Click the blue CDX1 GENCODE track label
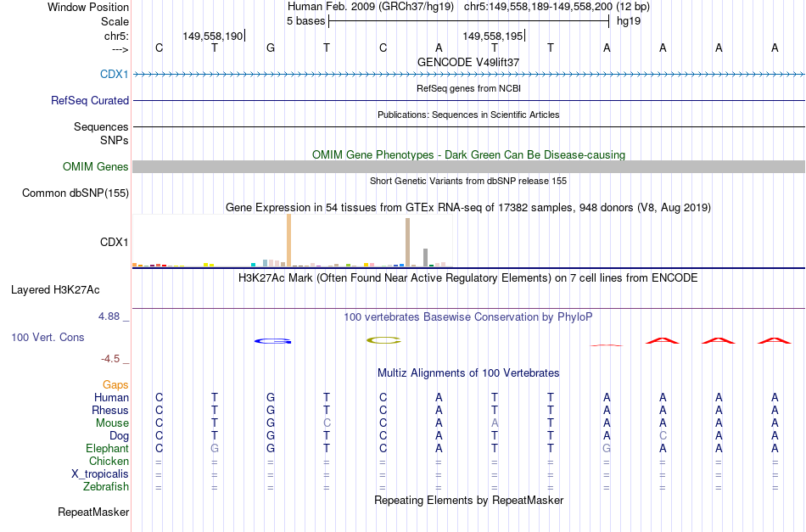 tap(115, 74)
